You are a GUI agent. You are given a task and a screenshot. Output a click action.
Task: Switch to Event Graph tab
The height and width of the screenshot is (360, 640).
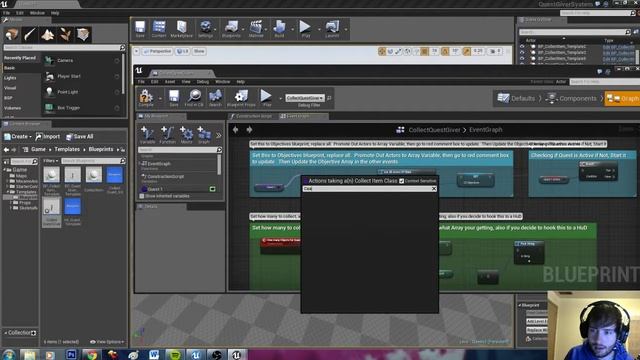point(297,117)
